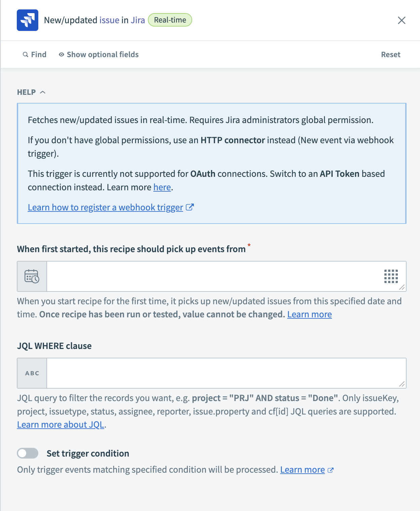420x511 pixels.
Task: Click Learn more under start date field
Action: (309, 314)
